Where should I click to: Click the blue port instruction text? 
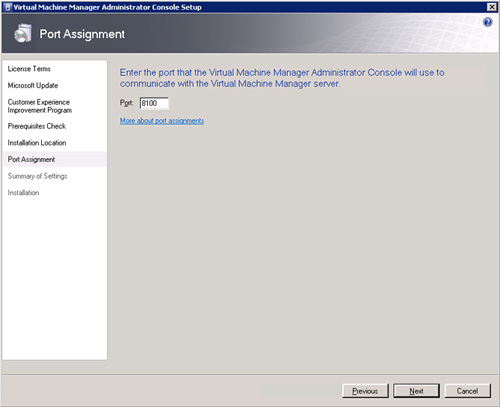point(282,78)
